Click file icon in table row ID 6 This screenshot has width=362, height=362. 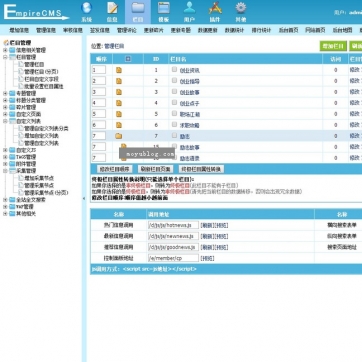[119, 125]
